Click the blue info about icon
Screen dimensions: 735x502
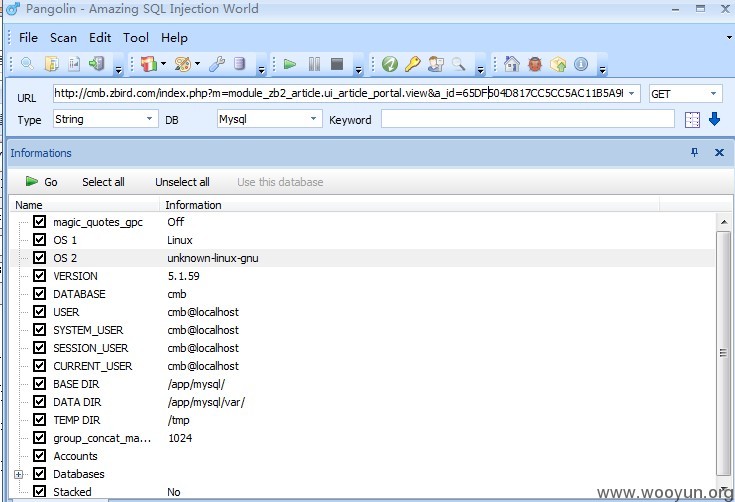[581, 64]
